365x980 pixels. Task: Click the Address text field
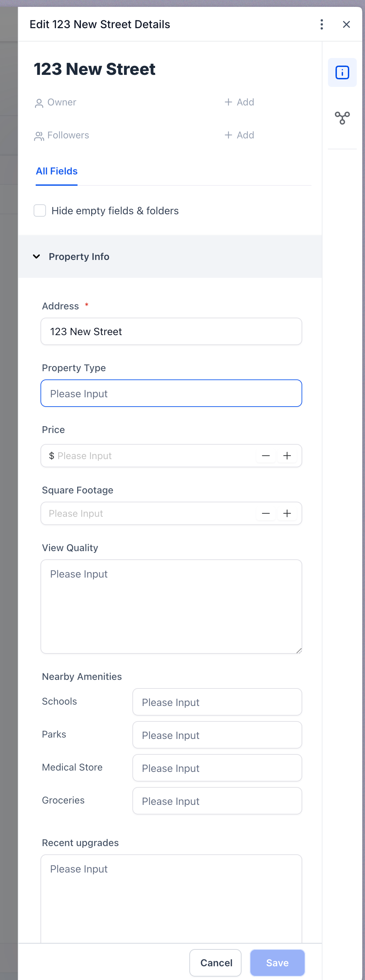171,331
